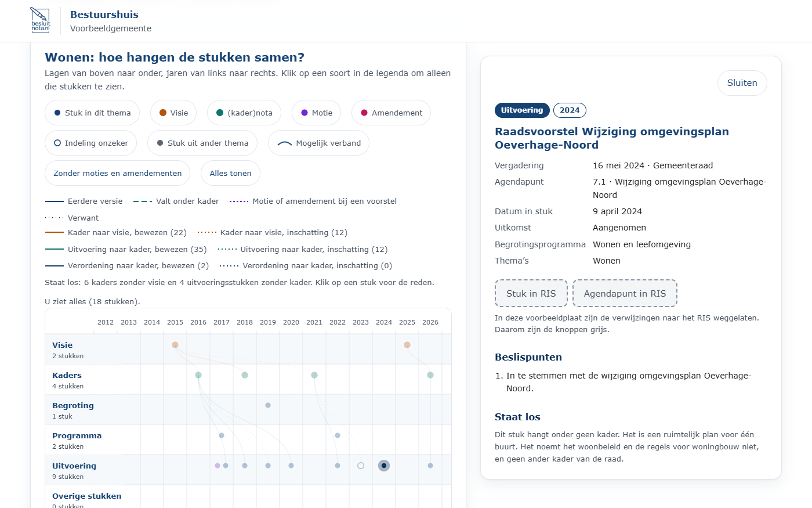Toggle the Motie legend filter
This screenshot has height=508, width=812.
(317, 113)
